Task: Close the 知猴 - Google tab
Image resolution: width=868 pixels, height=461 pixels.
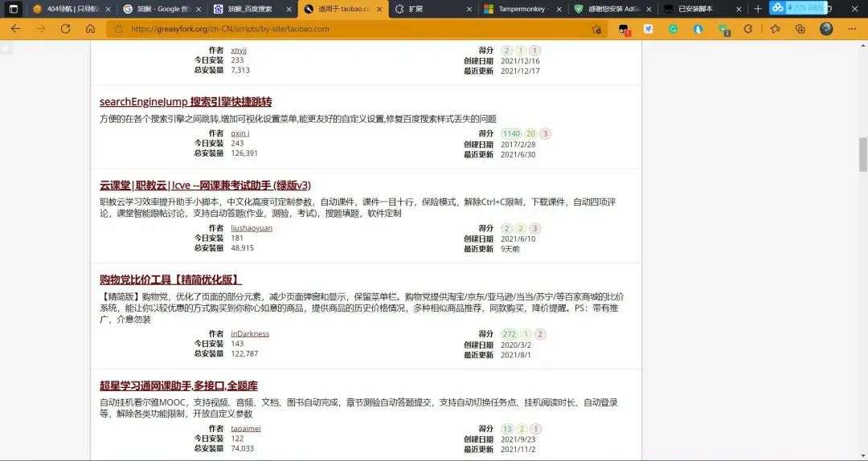Action: (x=199, y=10)
